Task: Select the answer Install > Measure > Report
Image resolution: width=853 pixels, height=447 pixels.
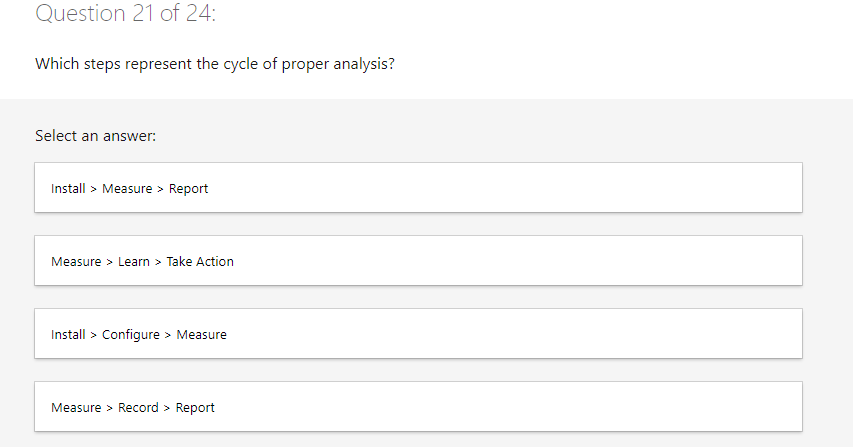Action: tap(418, 188)
